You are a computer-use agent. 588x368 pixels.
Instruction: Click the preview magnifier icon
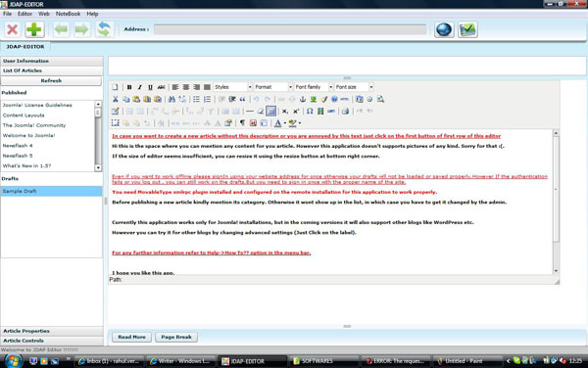click(380, 99)
